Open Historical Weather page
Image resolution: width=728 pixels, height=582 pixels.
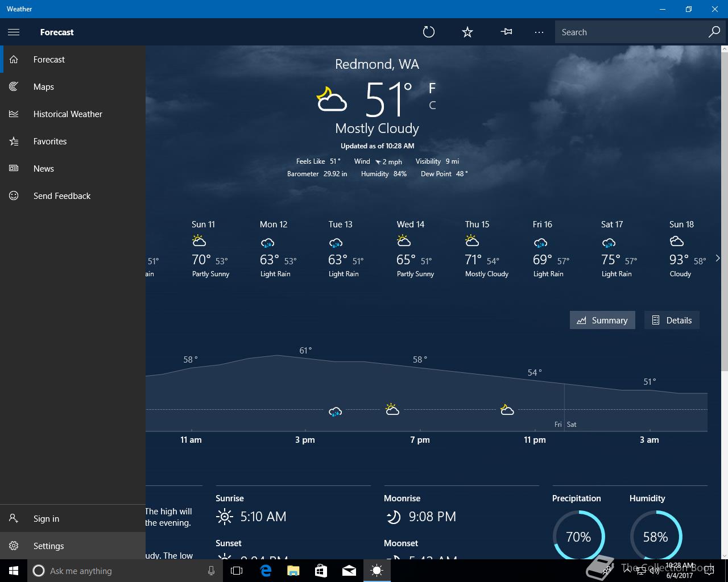(73, 114)
